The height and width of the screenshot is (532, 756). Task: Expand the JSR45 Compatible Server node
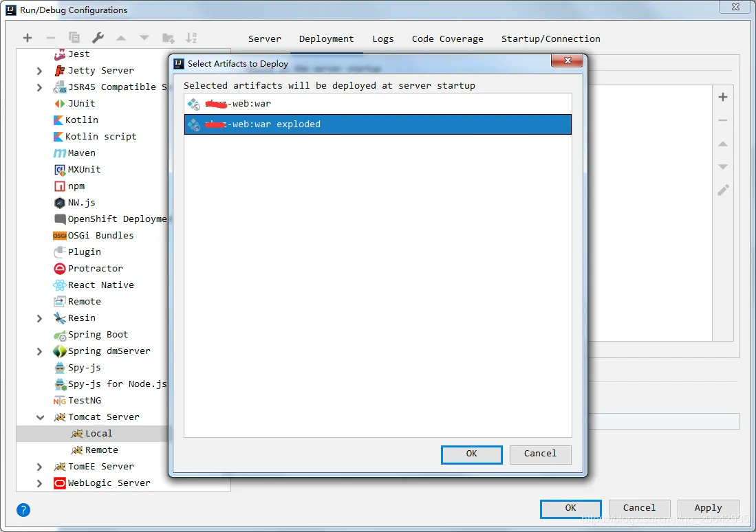tap(39, 87)
